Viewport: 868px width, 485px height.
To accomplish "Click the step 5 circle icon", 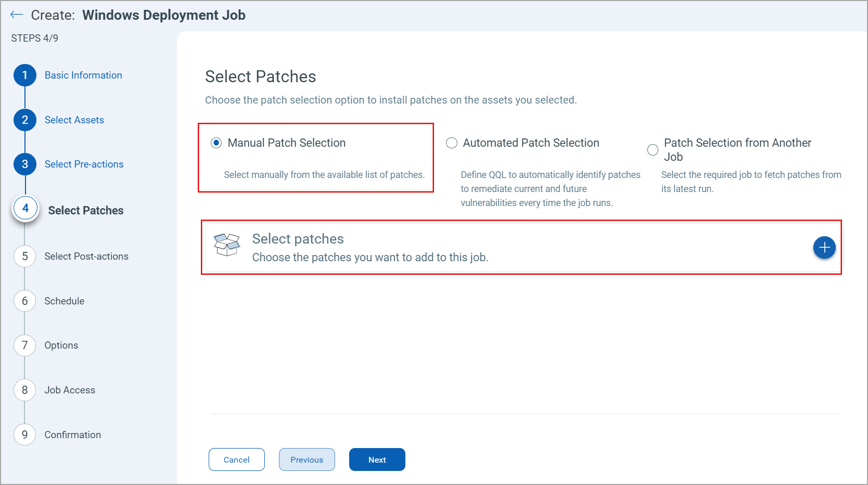I will point(25,257).
